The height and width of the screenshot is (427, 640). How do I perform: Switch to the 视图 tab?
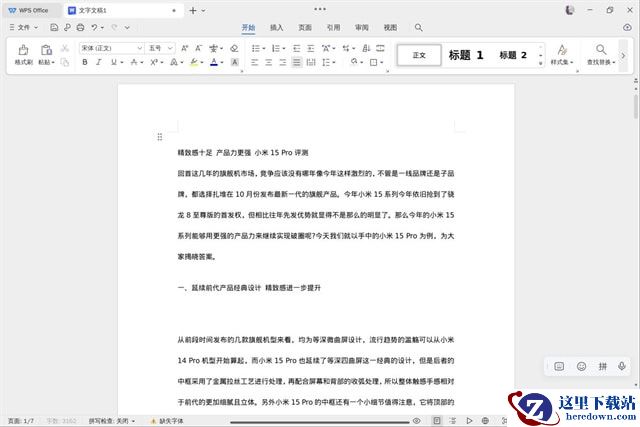(390, 27)
